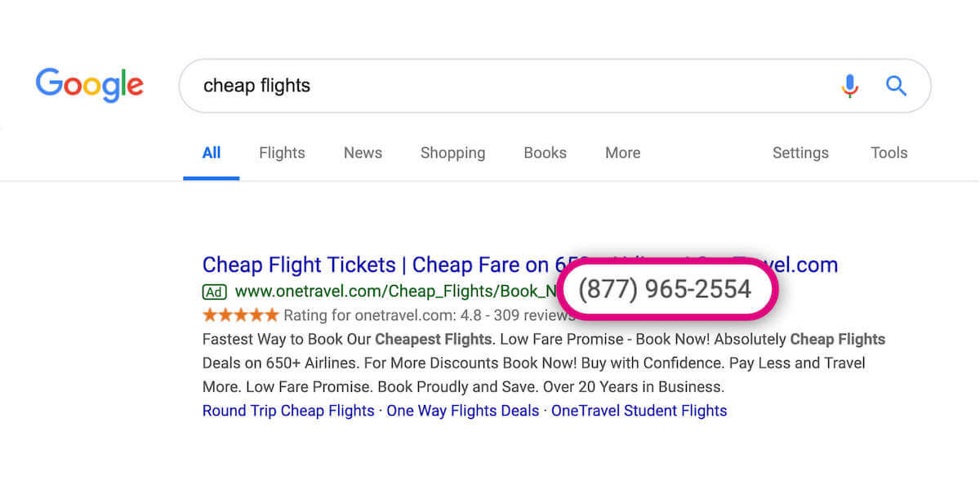Click the orange five-star rating

[x=241, y=315]
